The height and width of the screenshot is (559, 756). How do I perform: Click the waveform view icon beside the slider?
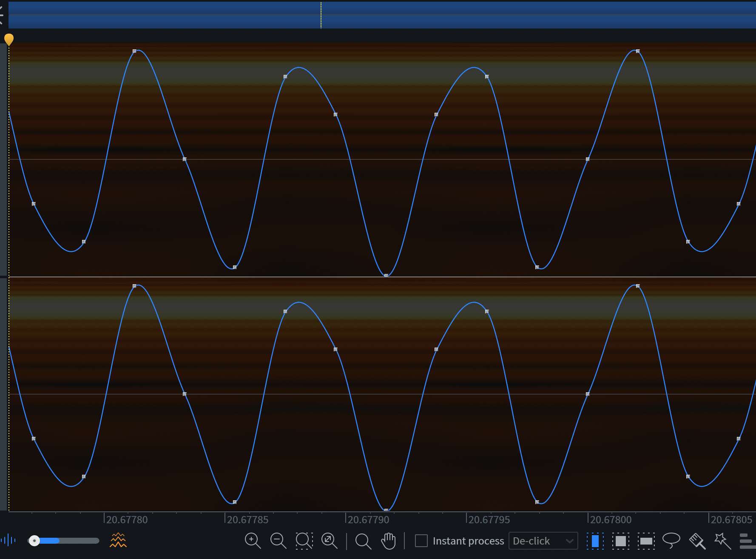[x=9, y=541]
